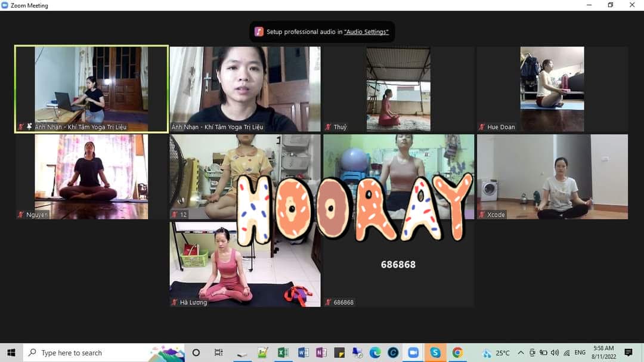Open the green notepad app on taskbar
The height and width of the screenshot is (362, 644).
point(262,352)
